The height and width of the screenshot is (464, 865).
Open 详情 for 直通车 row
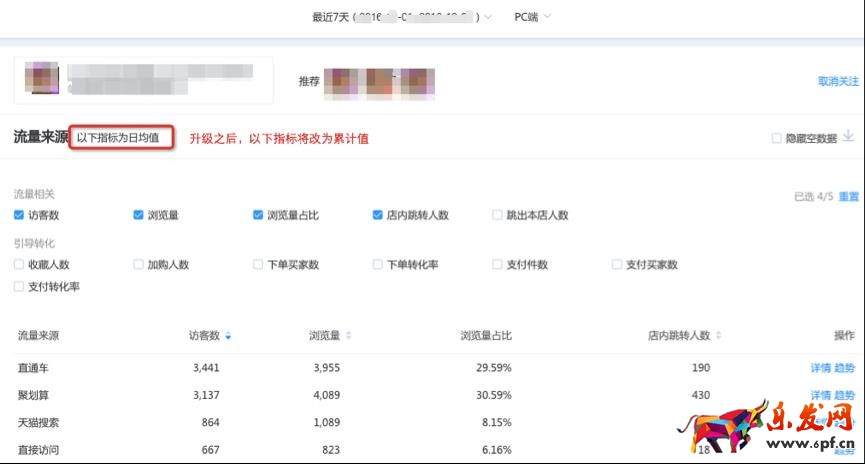pyautogui.click(x=820, y=368)
